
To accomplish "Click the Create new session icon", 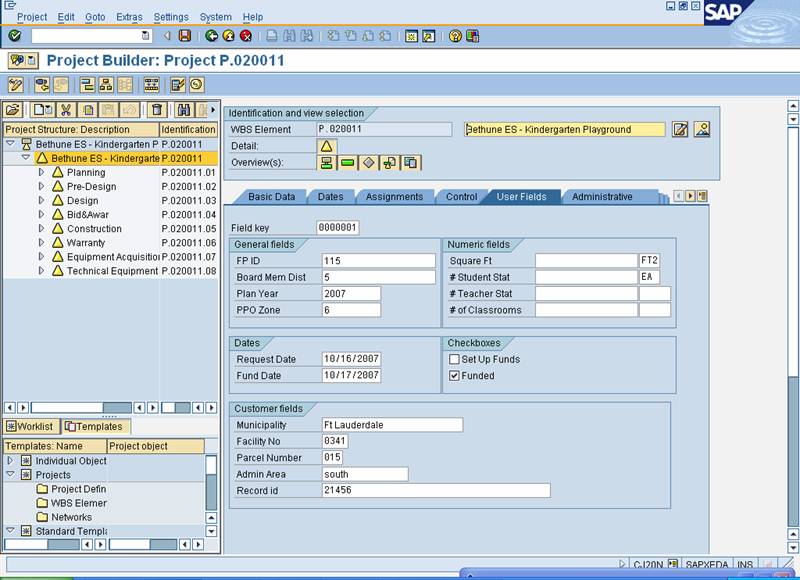I will click(x=411, y=36).
